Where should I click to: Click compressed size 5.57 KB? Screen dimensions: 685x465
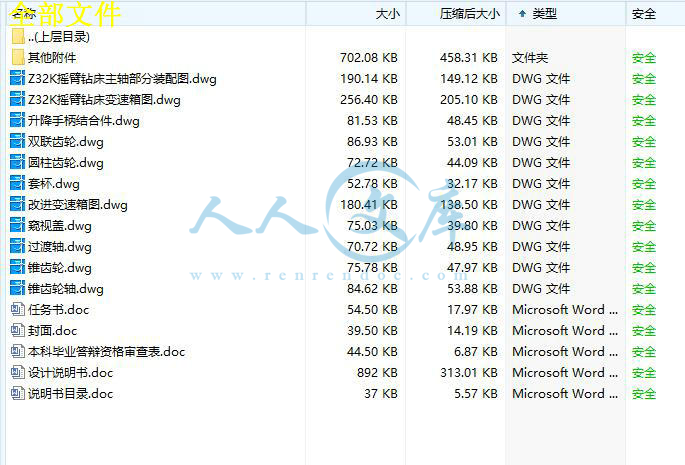click(476, 393)
